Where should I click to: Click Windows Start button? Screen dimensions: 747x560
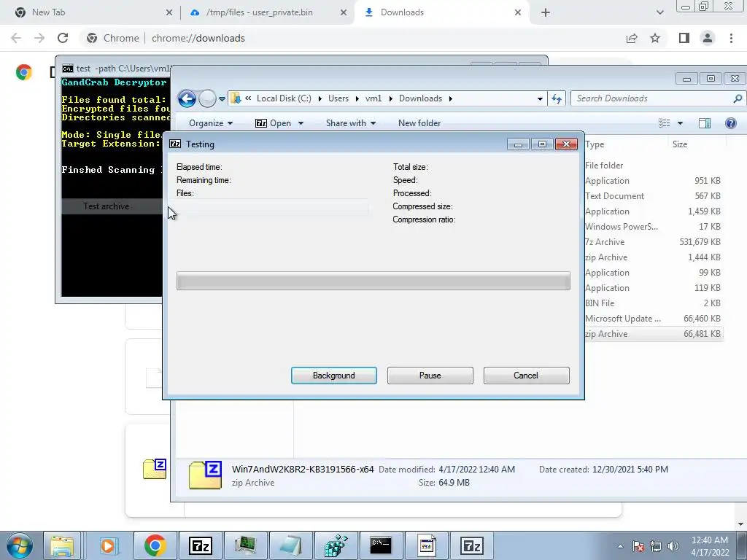[20, 545]
